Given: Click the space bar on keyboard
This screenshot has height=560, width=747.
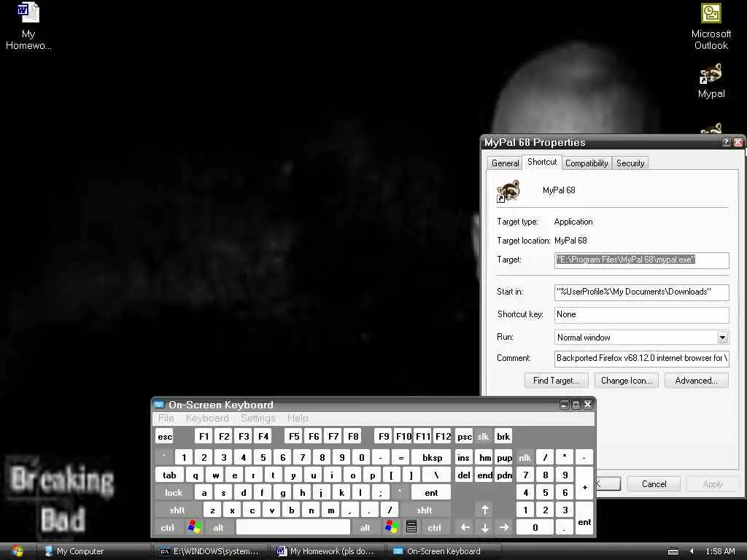Looking at the screenshot, I should [293, 527].
